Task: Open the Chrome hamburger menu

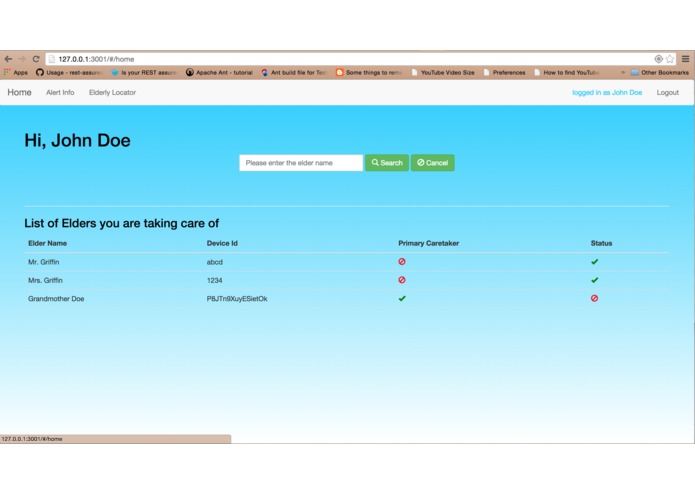Action: pos(685,58)
